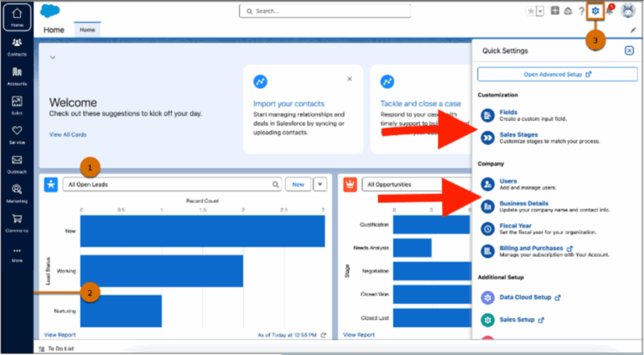Image resolution: width=644 pixels, height=355 pixels.
Task: Click the global actions plus icon
Action: pyautogui.click(x=555, y=11)
